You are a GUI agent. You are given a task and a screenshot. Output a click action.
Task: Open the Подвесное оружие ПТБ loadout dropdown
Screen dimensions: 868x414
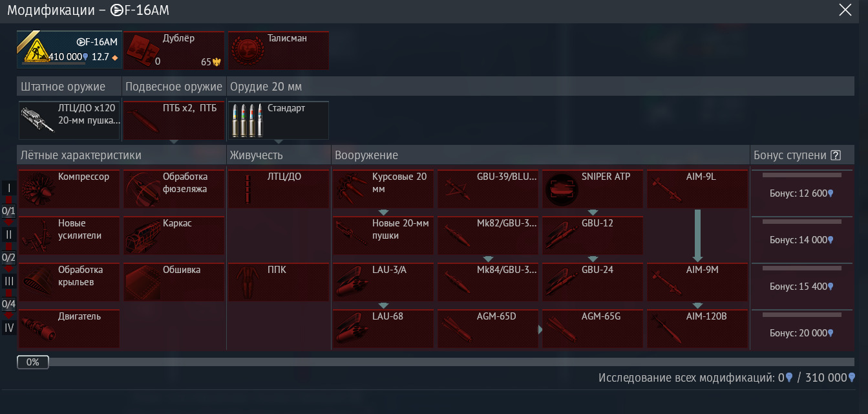(173, 120)
